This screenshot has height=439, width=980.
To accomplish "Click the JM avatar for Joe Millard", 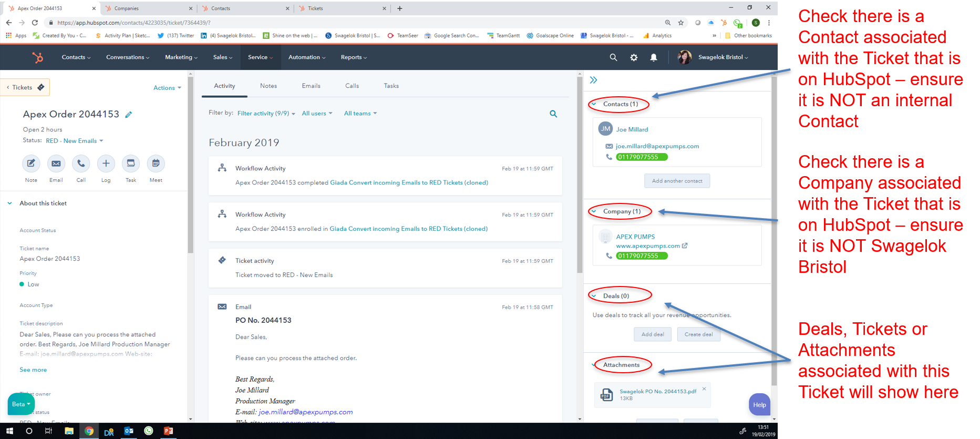I will [606, 129].
